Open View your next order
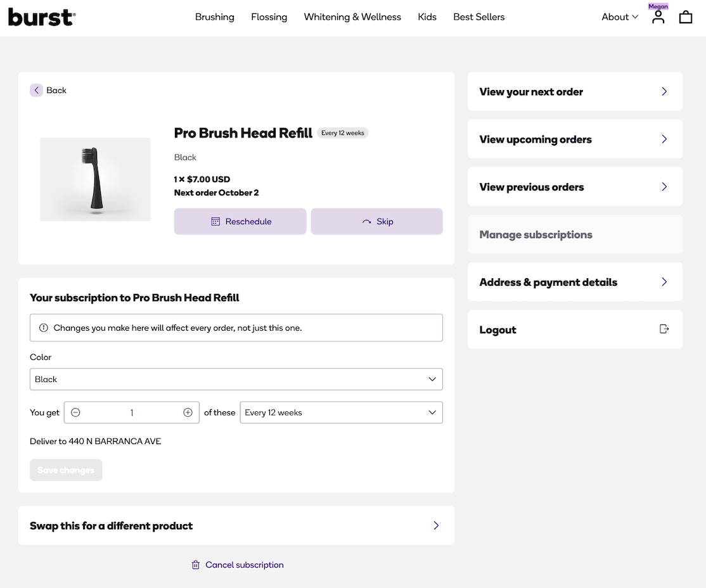Viewport: 706px width, 588px height. pyautogui.click(x=575, y=91)
